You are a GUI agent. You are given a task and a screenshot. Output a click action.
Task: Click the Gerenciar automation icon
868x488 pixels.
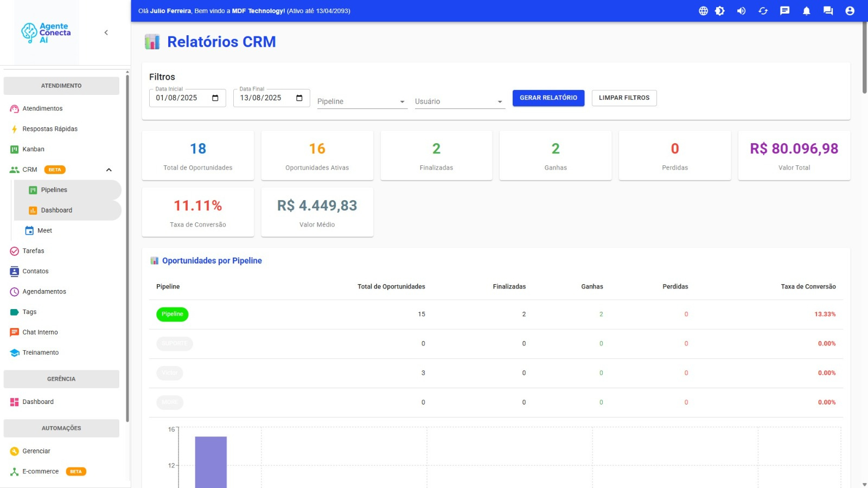click(15, 451)
